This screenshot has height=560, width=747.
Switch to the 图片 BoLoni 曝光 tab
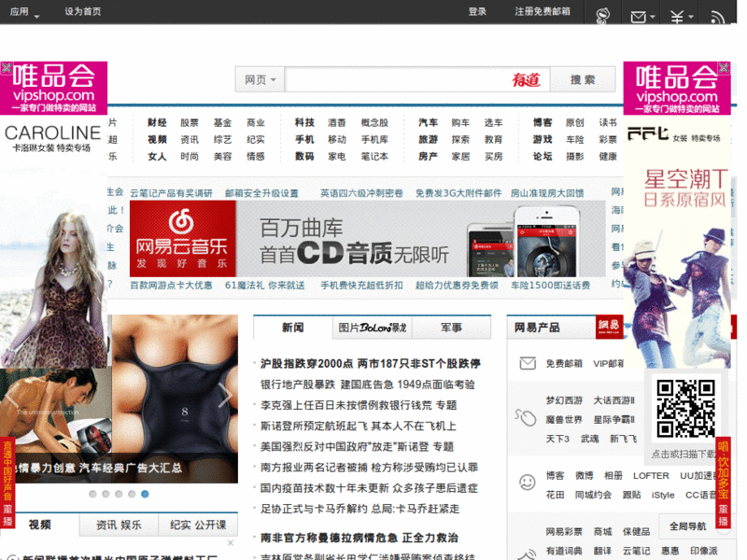(x=372, y=328)
